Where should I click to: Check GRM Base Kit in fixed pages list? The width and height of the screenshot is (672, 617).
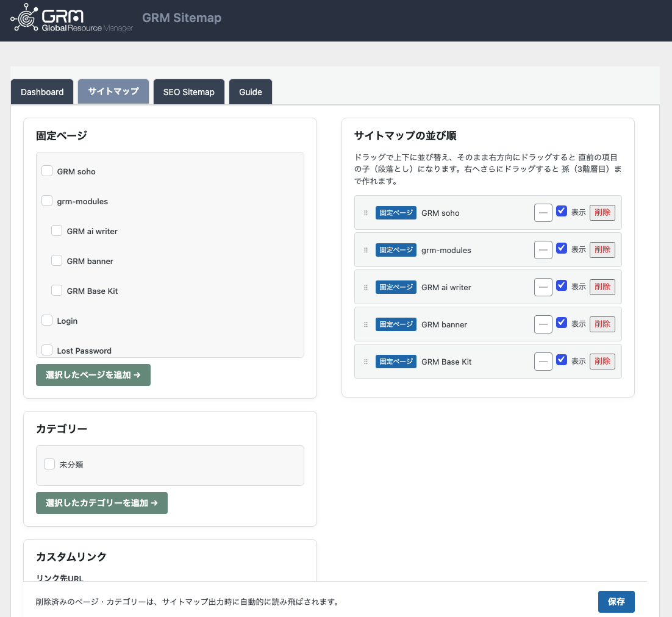click(x=57, y=290)
